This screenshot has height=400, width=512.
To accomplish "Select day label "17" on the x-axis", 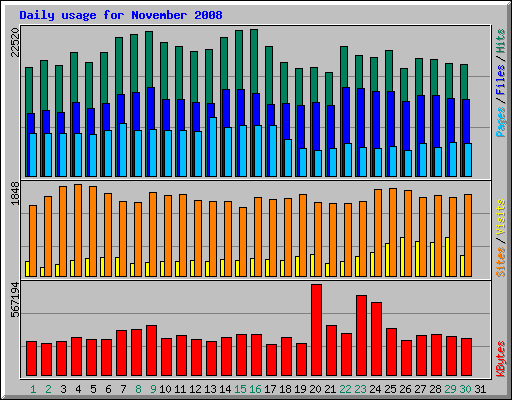I will (270, 389).
